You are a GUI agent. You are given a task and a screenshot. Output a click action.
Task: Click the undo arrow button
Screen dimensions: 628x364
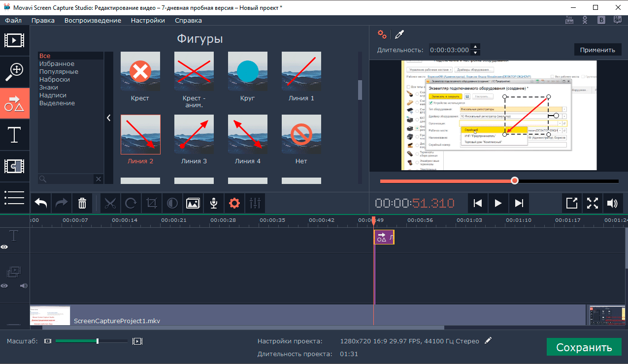(x=41, y=203)
